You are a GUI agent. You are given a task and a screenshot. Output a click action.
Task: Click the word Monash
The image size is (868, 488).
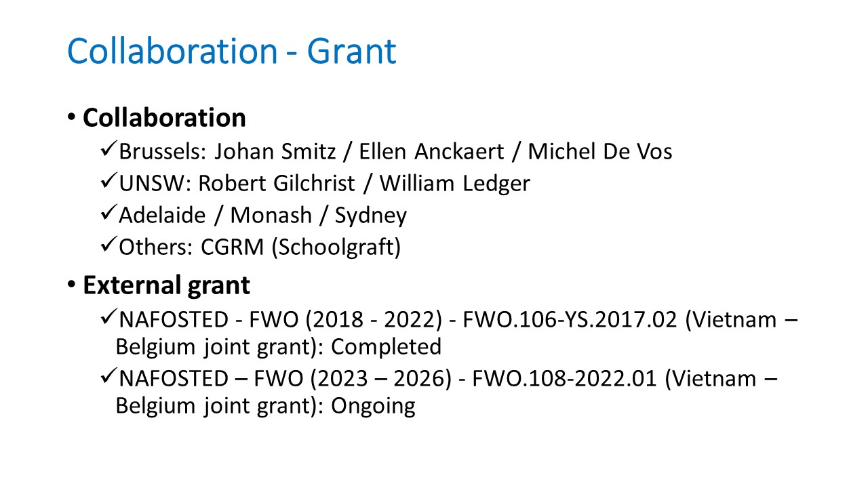tap(269, 216)
